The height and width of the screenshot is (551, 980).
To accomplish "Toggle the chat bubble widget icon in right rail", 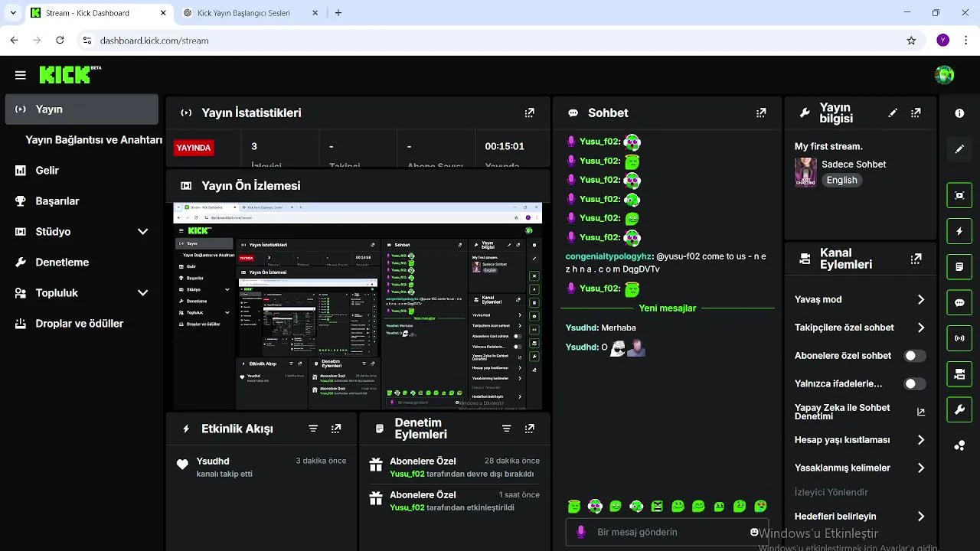I will 959,302.
